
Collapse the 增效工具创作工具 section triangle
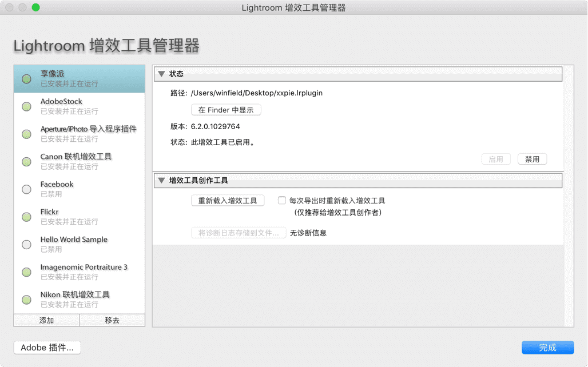(x=162, y=181)
